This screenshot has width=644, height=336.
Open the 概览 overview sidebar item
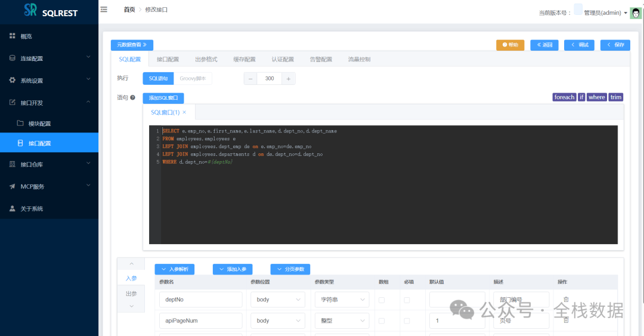(26, 36)
